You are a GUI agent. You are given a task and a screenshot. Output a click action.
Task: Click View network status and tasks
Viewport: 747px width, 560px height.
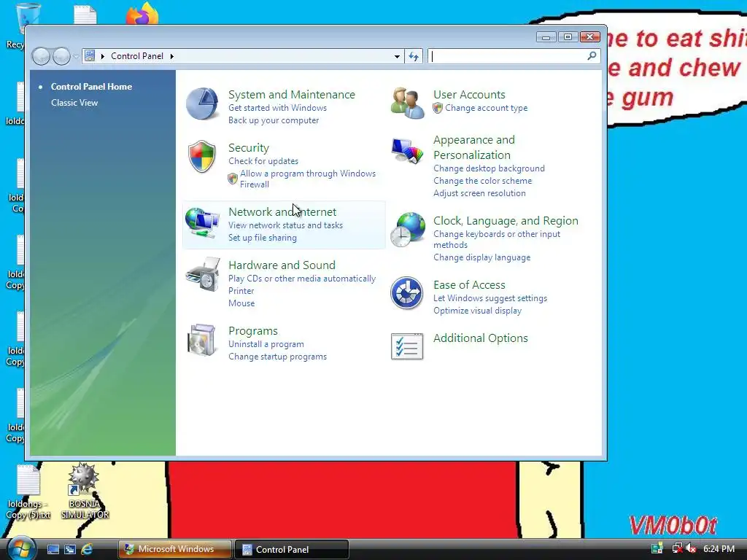click(x=285, y=225)
